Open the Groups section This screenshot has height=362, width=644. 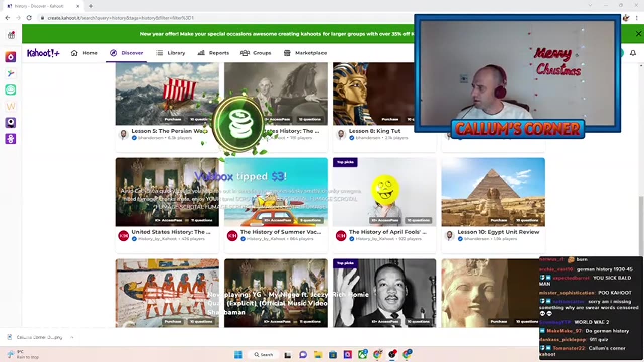point(256,53)
